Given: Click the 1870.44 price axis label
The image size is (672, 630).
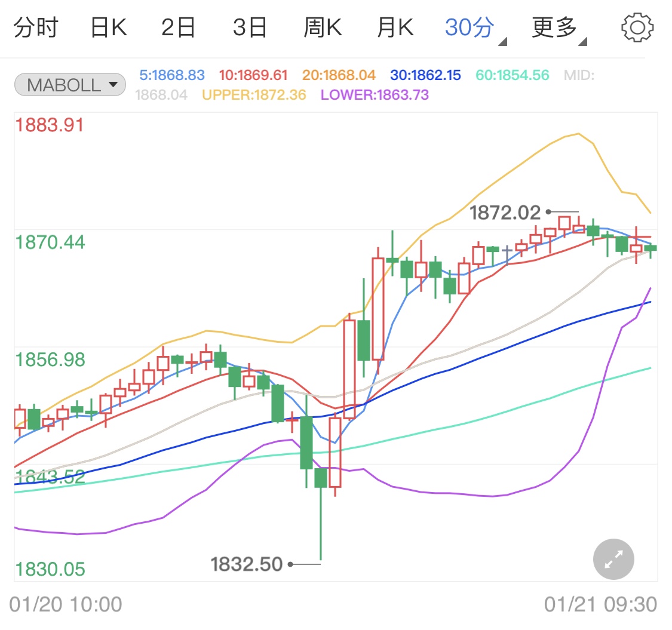Looking at the screenshot, I should click(x=50, y=242).
